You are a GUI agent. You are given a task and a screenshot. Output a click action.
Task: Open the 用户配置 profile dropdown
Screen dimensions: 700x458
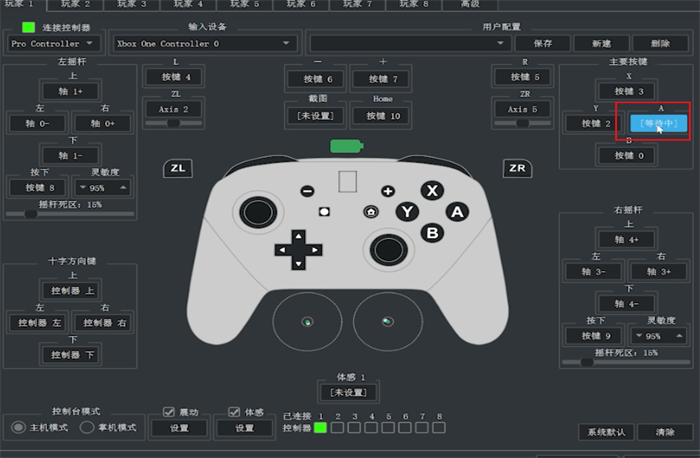[x=410, y=44]
